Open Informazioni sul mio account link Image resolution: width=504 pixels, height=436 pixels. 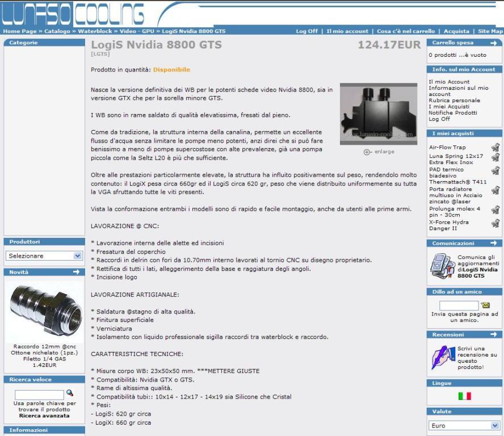tap(459, 91)
